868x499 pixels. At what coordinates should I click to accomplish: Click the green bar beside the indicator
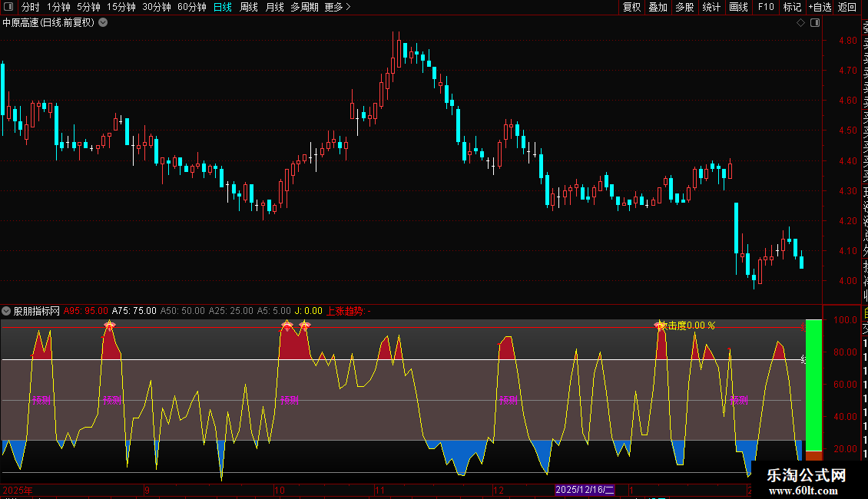pos(813,384)
